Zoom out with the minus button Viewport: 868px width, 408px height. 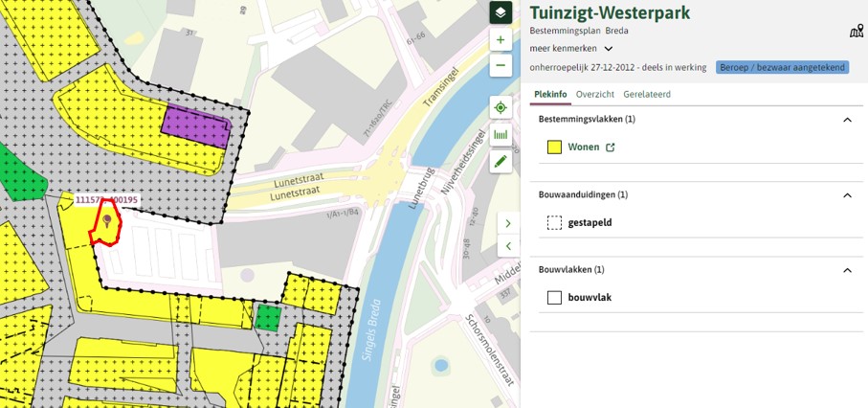pos(501,65)
